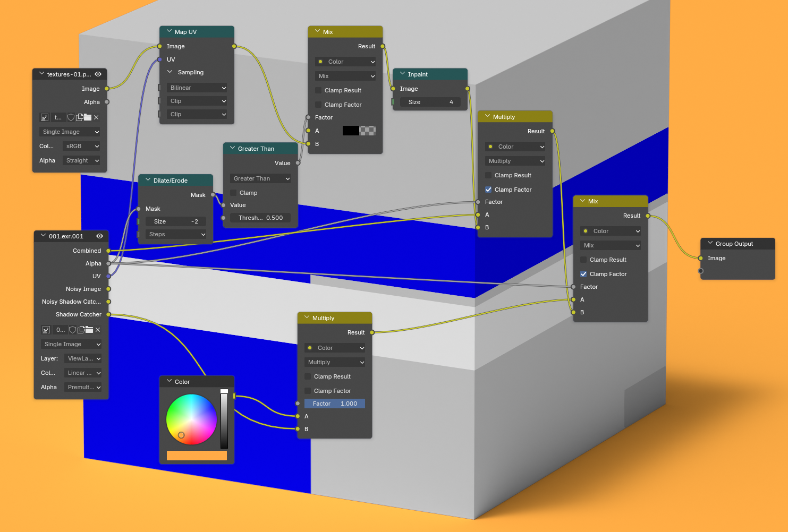Collapse the Inpaint node
Image resolution: width=788 pixels, height=532 pixels.
point(402,74)
